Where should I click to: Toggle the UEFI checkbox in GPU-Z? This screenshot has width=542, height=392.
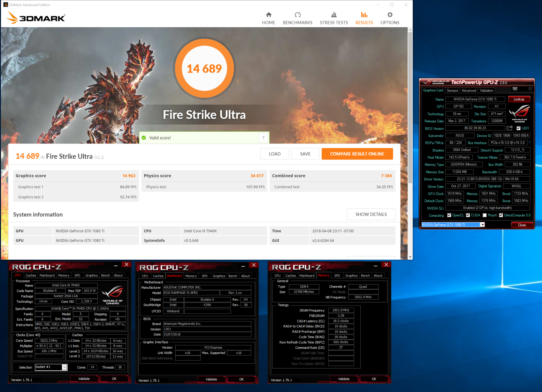[x=518, y=128]
